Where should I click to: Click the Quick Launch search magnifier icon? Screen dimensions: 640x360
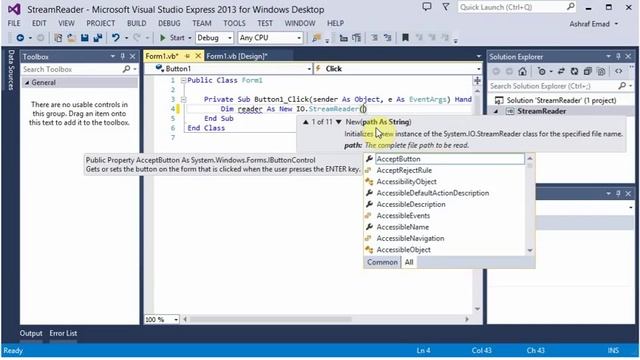571,7
